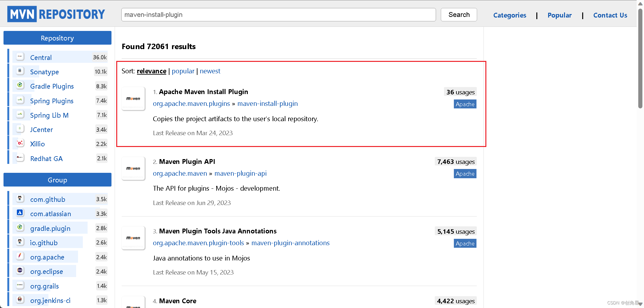
Task: Click the Sonatype repository icon
Action: pyautogui.click(x=19, y=71)
